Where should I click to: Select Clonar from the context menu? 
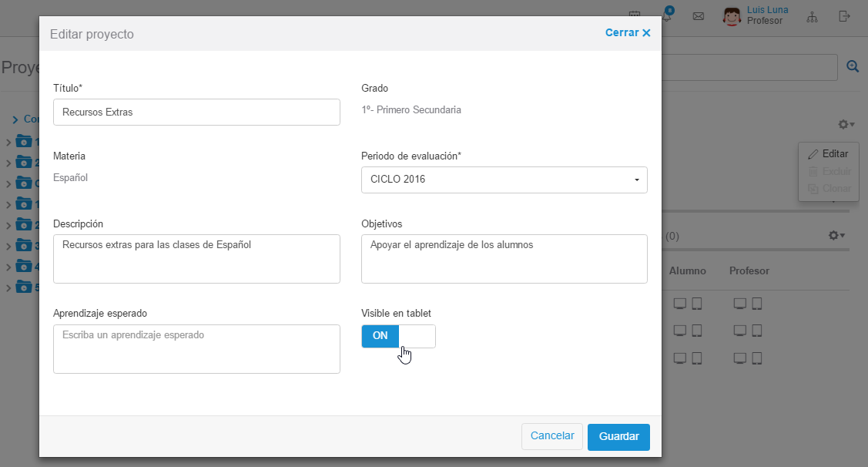(829, 189)
